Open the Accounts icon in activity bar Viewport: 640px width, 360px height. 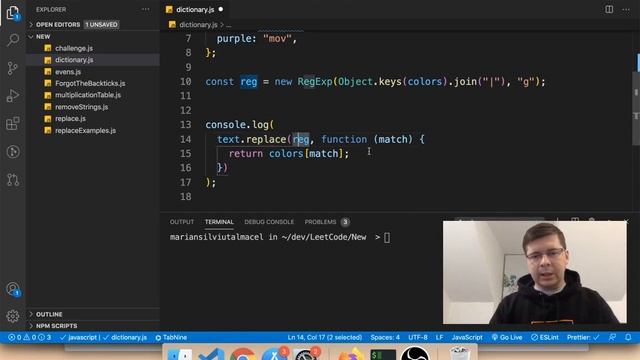point(13,289)
